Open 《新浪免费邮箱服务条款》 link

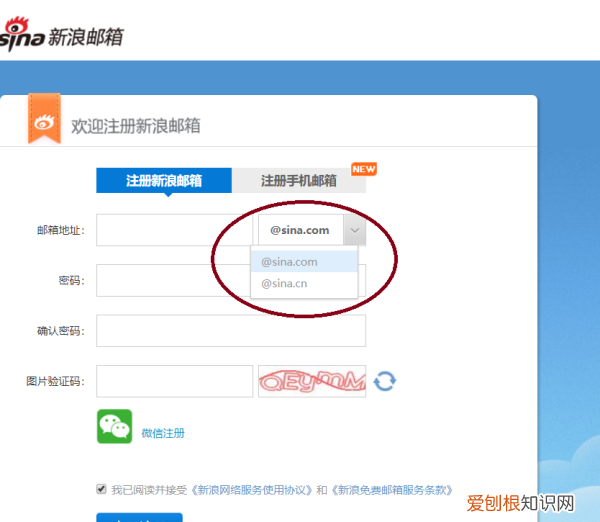click(391, 490)
